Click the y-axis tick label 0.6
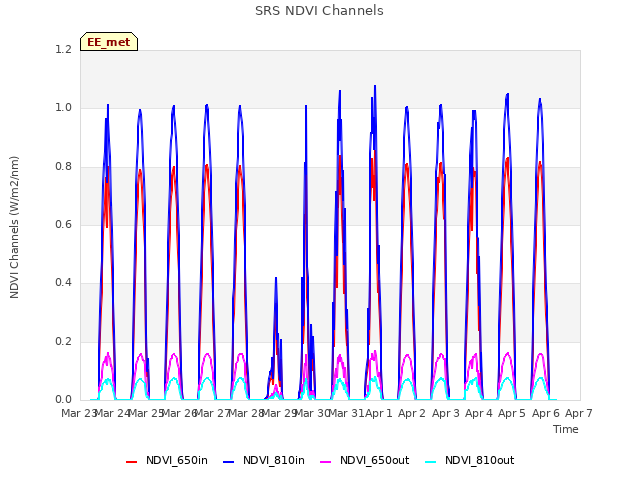640x480 pixels. 63,224
